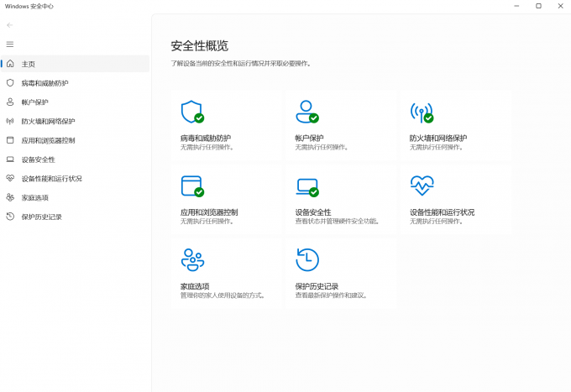Screen dimensions: 571x392
Task: Choose 设备安全性 in the navigation pane
Action: point(75,159)
